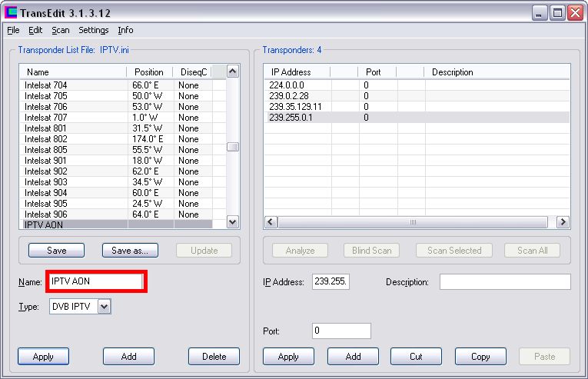Click Add in the transponder panel
Screen dimensions: 588x379
coord(353,357)
